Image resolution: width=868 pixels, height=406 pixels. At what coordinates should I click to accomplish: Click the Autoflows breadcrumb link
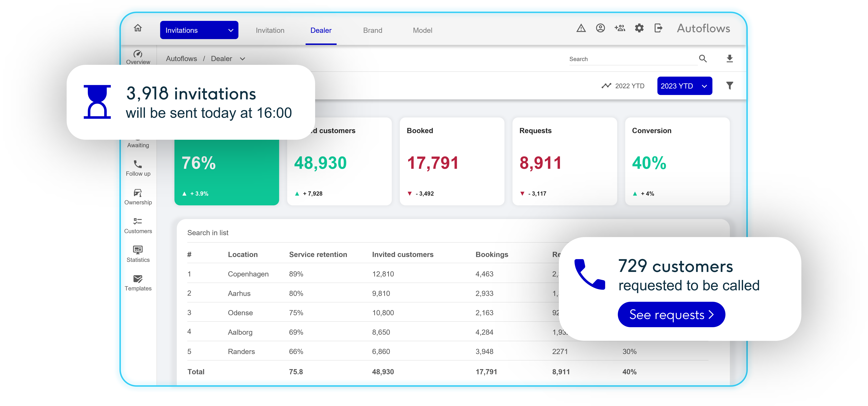181,59
